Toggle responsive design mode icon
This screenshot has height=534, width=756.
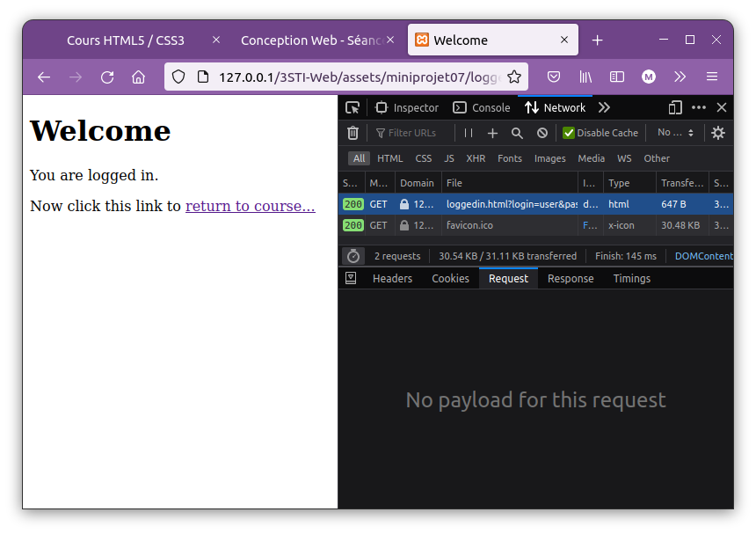(x=675, y=107)
